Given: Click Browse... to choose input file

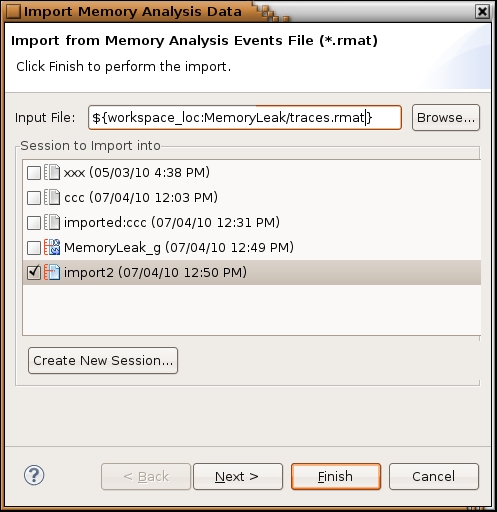Looking at the screenshot, I should coord(446,118).
